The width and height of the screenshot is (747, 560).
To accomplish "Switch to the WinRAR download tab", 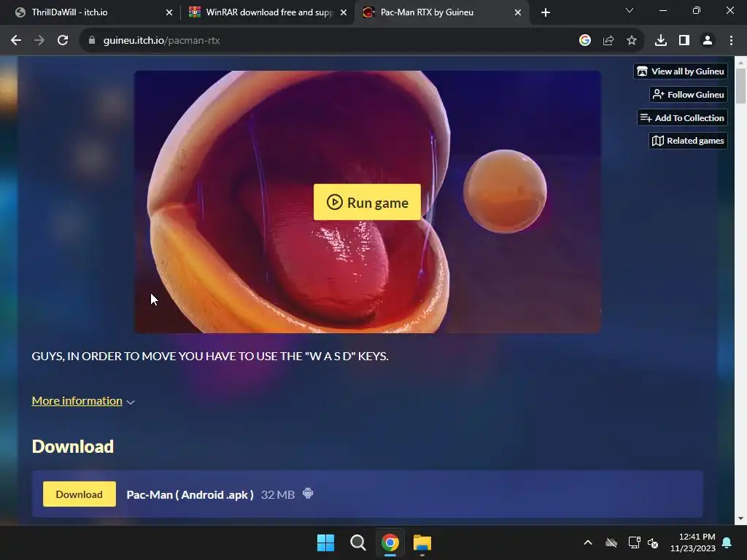I will (267, 12).
